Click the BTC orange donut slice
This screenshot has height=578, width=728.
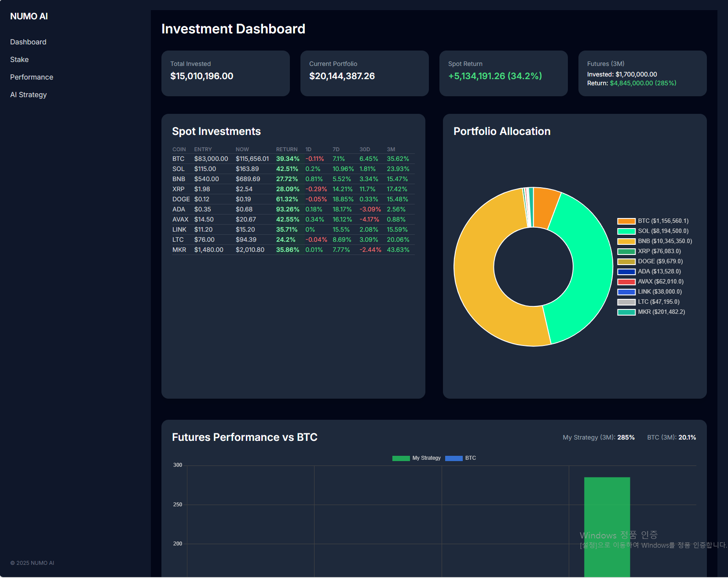click(545, 208)
